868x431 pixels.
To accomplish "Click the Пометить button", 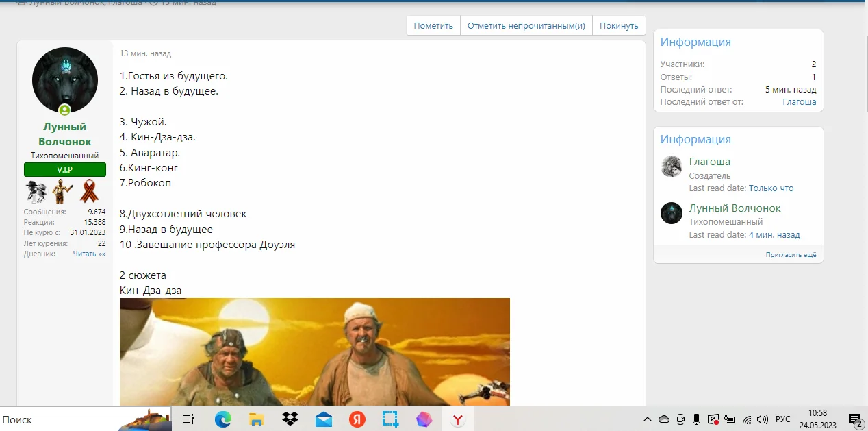I will pos(433,25).
